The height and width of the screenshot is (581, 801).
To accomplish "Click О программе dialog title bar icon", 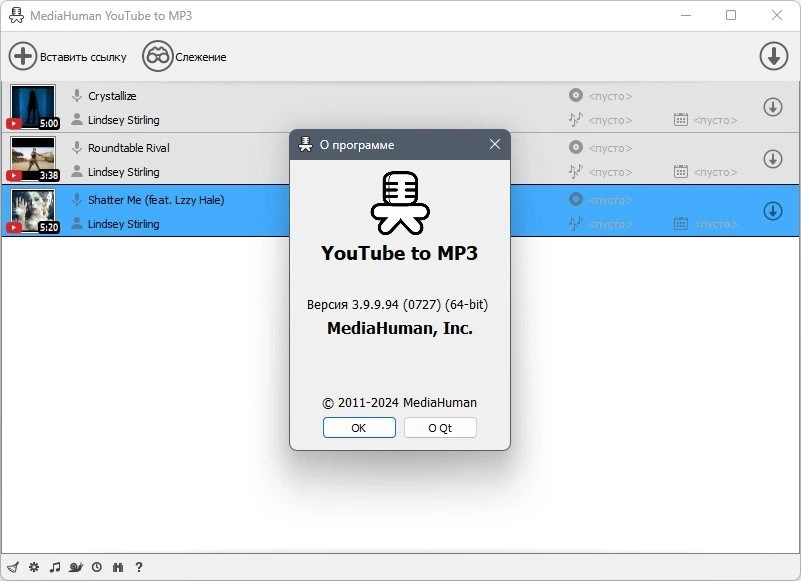I will (305, 145).
